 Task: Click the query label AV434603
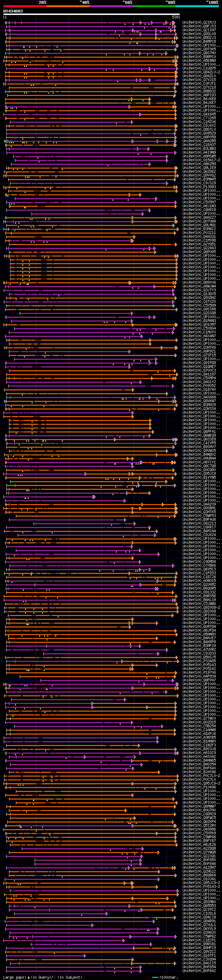click(x=13, y=11)
